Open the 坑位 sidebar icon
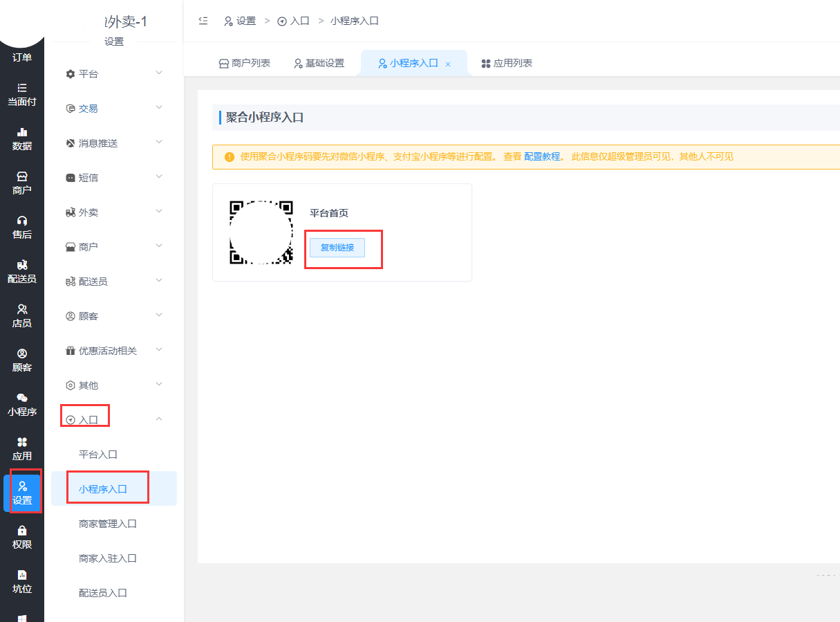The image size is (840, 622). click(22, 582)
